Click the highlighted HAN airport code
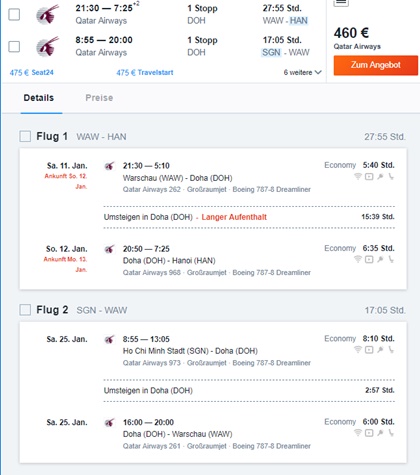Viewport: 420px width, 475px height. pyautogui.click(x=298, y=21)
